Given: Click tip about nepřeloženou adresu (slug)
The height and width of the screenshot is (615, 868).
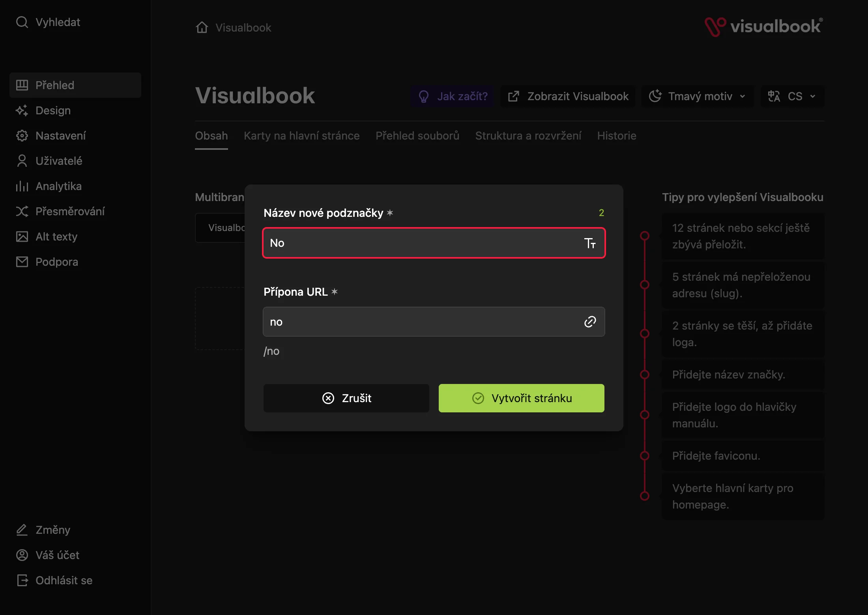Looking at the screenshot, I should coord(743,285).
